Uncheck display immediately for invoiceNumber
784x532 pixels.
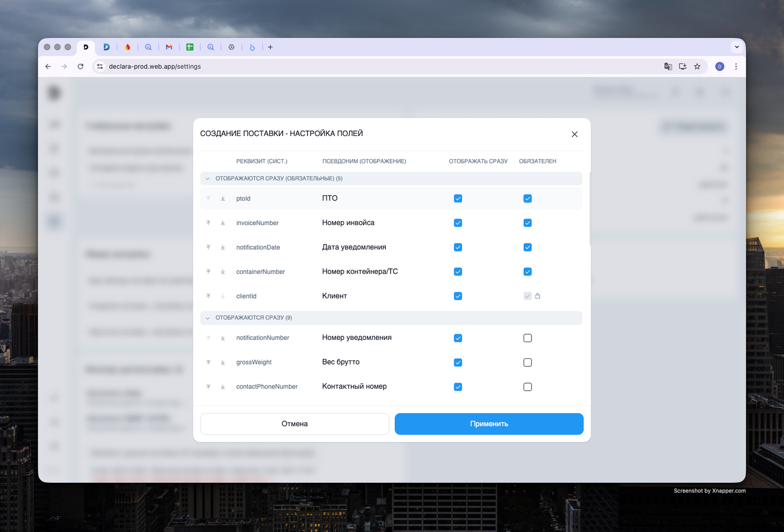(458, 223)
